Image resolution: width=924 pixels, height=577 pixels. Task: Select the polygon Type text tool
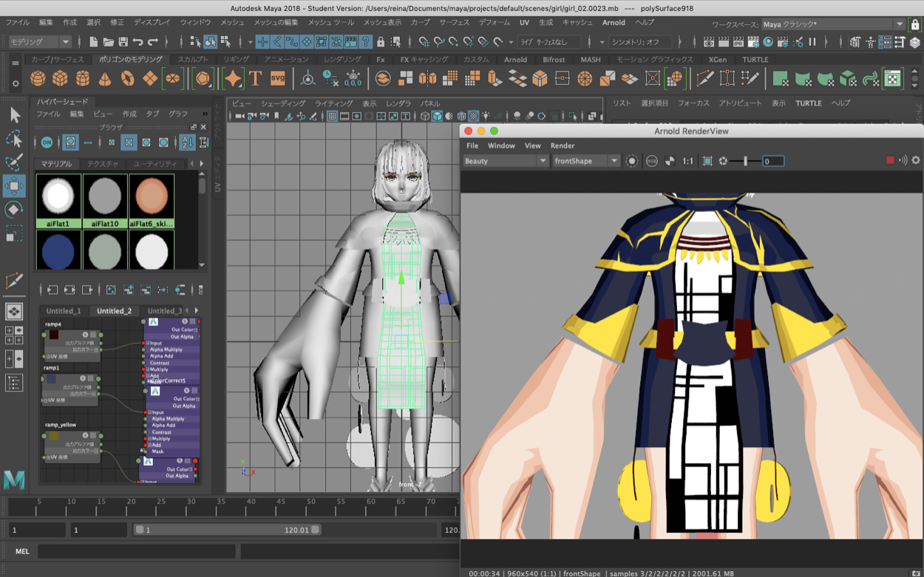click(x=255, y=78)
